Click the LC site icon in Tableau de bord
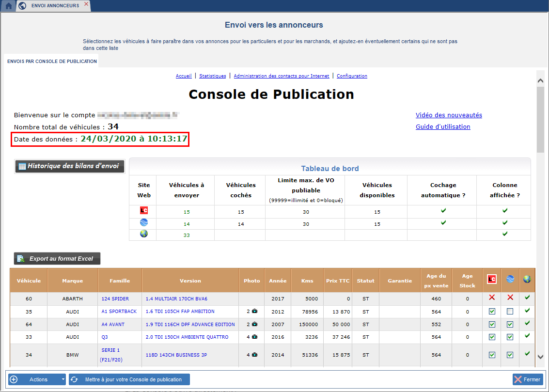Image resolution: width=549 pixels, height=392 pixels. click(x=143, y=210)
